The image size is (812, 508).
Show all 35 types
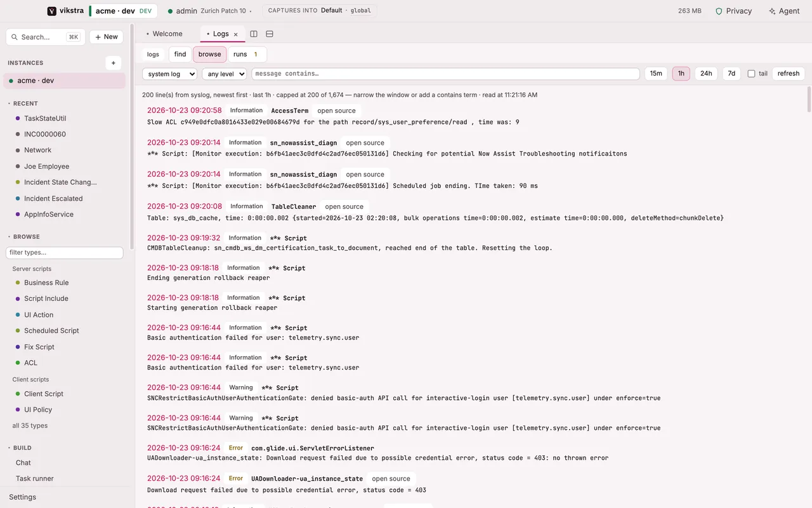pos(30,425)
